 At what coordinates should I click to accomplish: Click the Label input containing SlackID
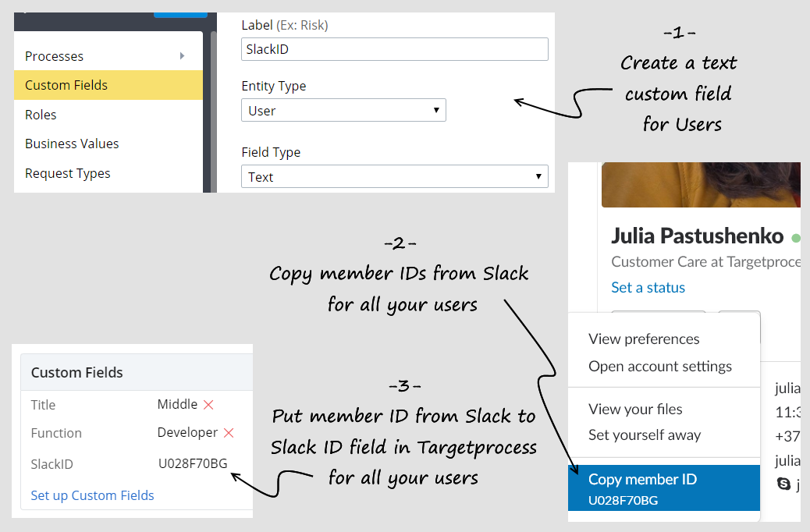pos(395,49)
